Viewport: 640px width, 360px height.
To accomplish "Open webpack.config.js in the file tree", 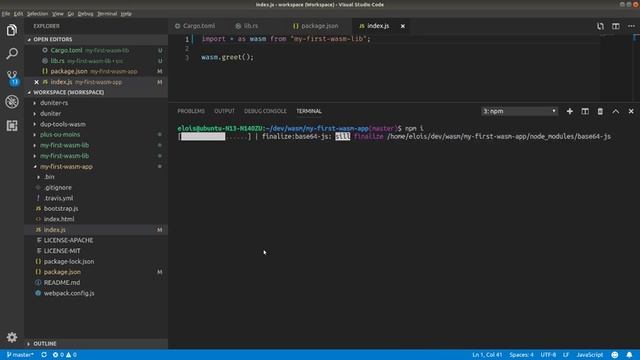I will [69, 293].
